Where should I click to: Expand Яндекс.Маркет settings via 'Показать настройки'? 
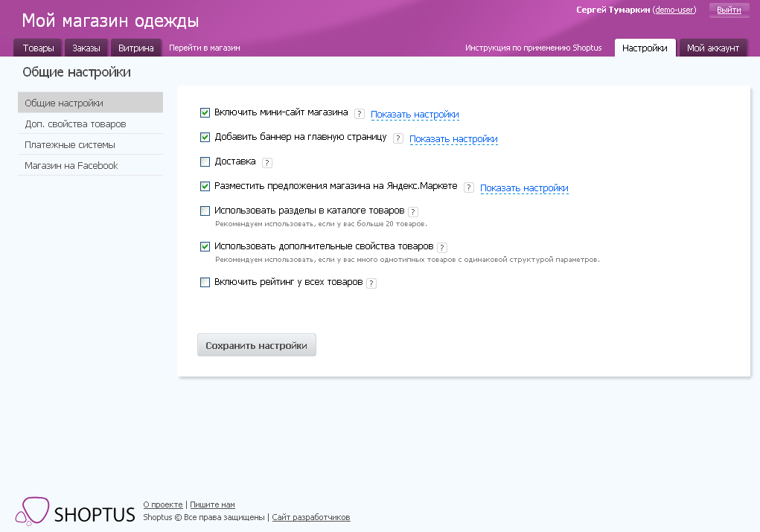click(x=523, y=188)
